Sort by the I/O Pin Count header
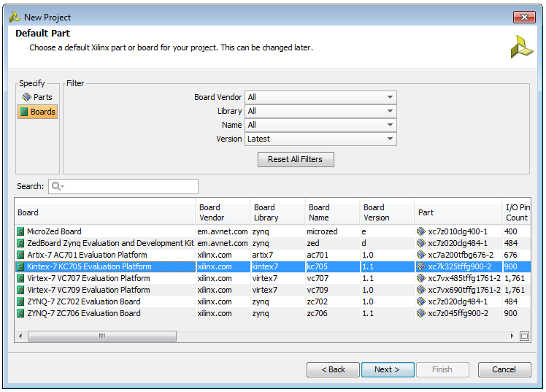 [x=517, y=212]
